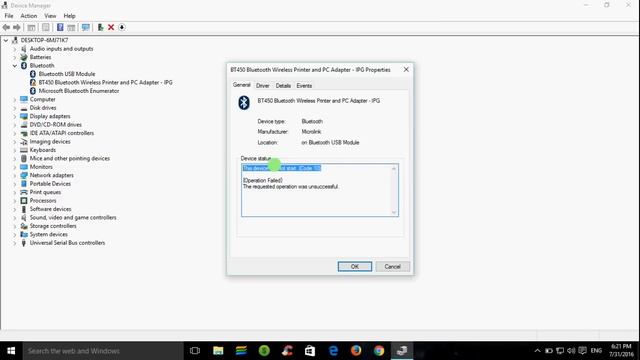The image size is (640, 360).
Task: Open the Help menu
Action: tap(69, 16)
